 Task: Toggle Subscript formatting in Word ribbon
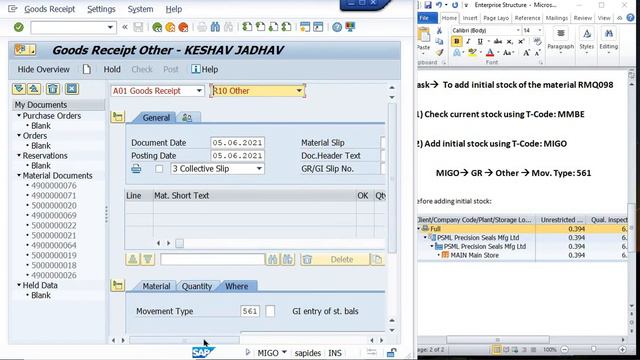coord(509,41)
